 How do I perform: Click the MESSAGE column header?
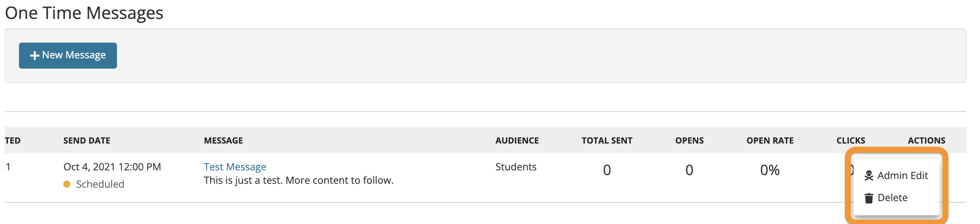(223, 140)
